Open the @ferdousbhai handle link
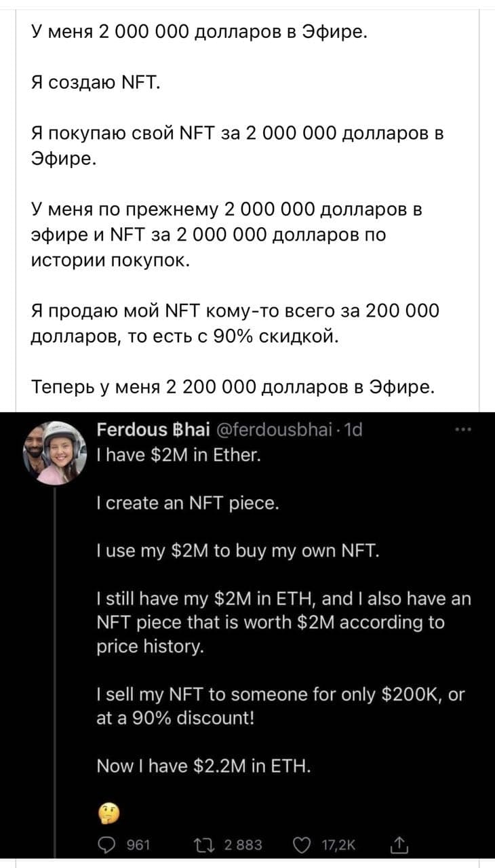Screen dimensions: 495x868 (274, 431)
